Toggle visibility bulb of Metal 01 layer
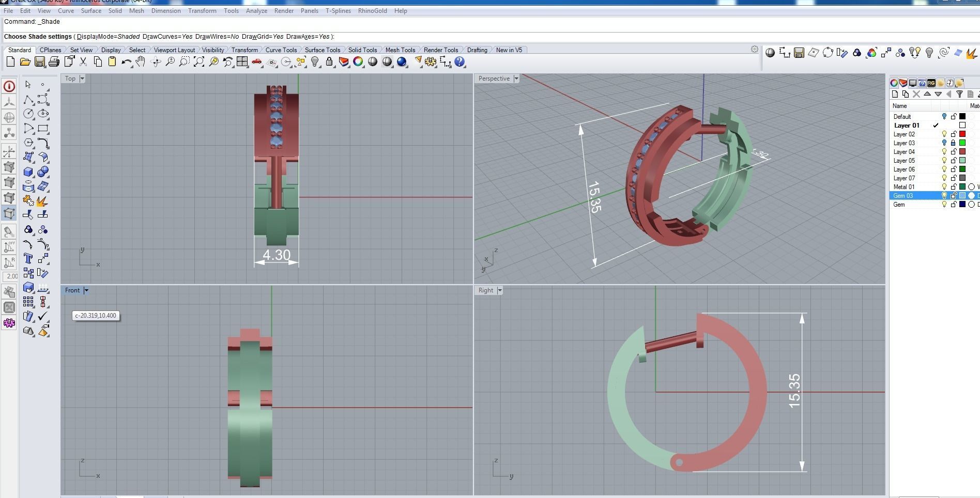The image size is (980, 498). [944, 187]
